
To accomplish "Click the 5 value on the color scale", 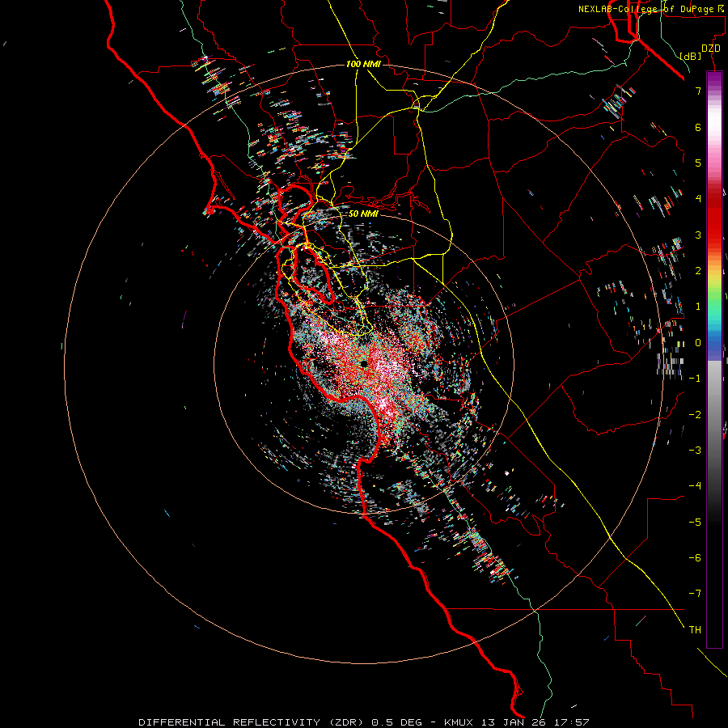I will [698, 163].
